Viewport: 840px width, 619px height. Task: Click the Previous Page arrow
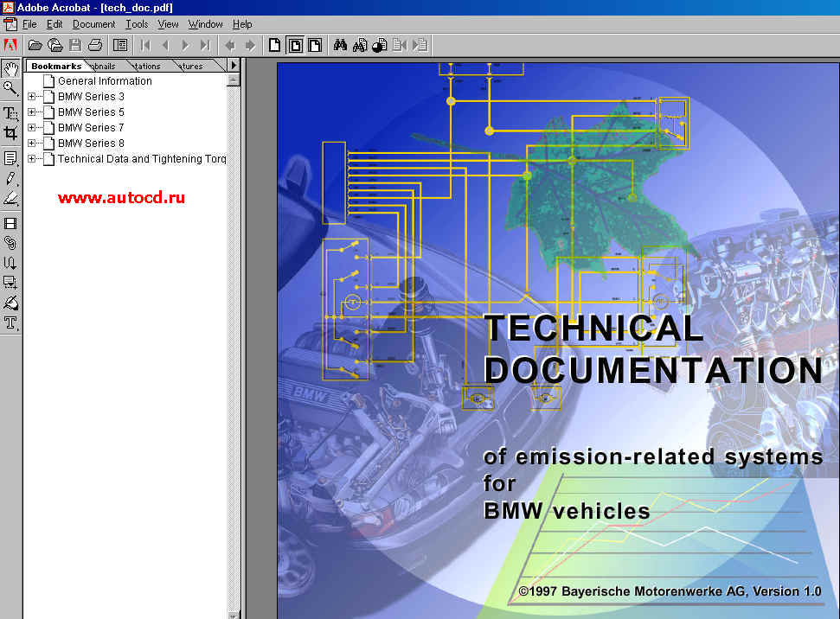coord(165,45)
